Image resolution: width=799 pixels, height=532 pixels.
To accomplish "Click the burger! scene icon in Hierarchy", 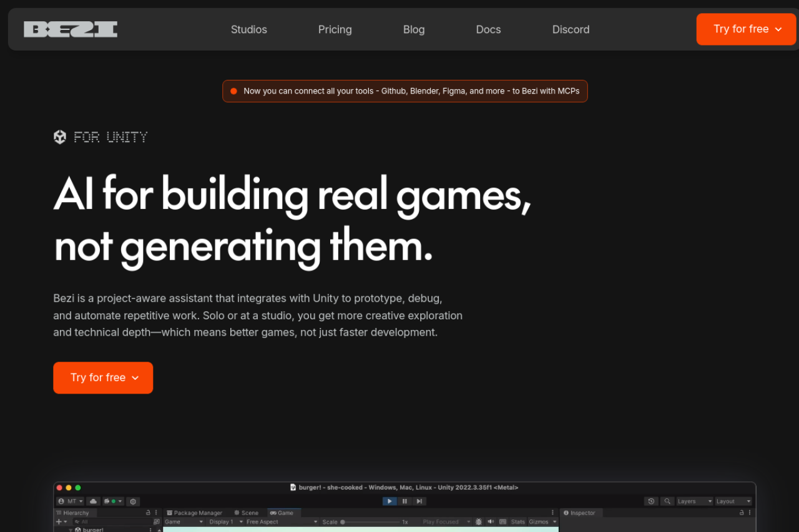I will point(78,530).
